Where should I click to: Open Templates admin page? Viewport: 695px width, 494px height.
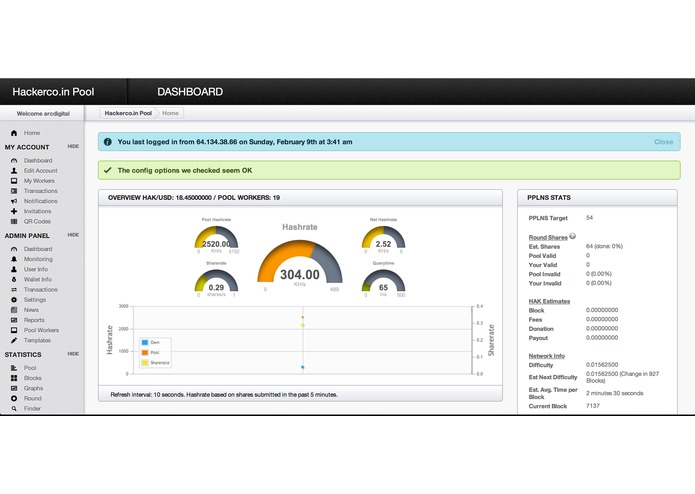coord(37,341)
